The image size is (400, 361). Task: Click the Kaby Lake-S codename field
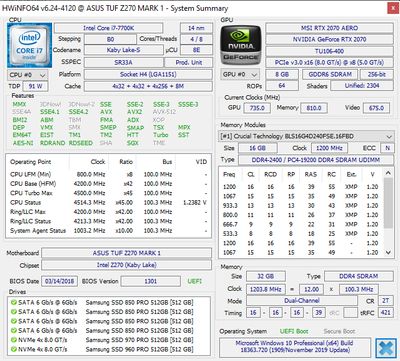coord(123,50)
